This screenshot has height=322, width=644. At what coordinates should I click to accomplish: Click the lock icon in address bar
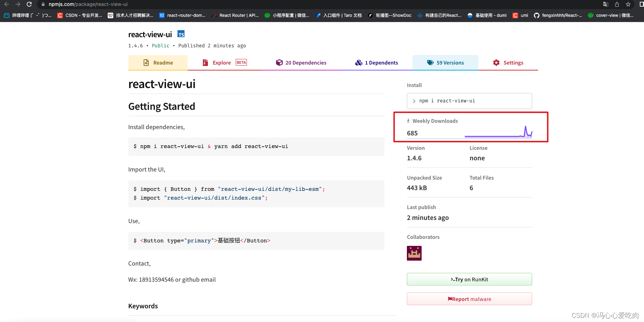point(43,4)
